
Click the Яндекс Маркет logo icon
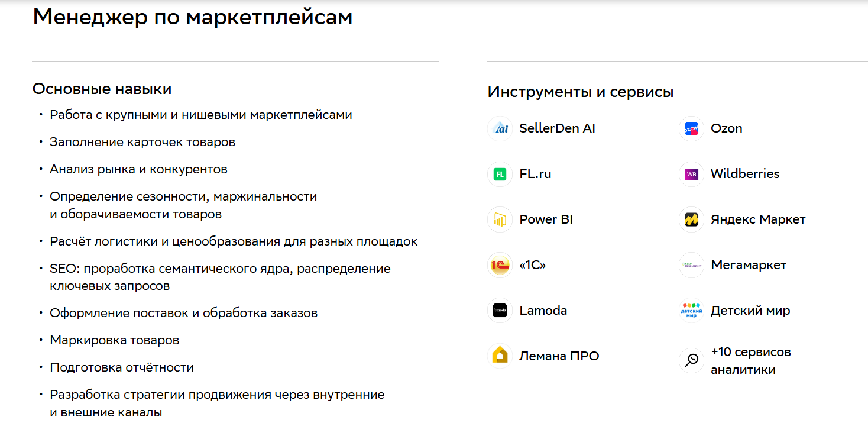pyautogui.click(x=691, y=219)
